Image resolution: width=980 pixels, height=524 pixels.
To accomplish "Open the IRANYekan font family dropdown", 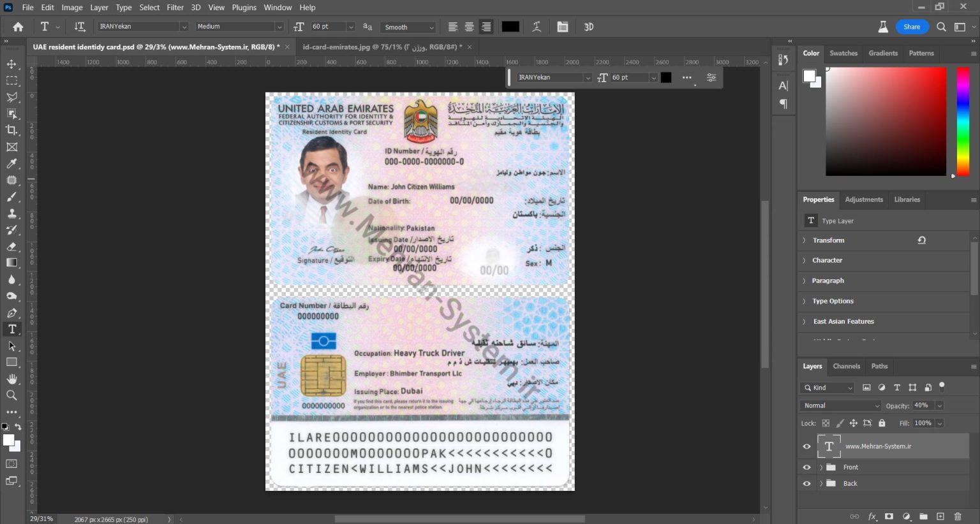I will (x=184, y=26).
